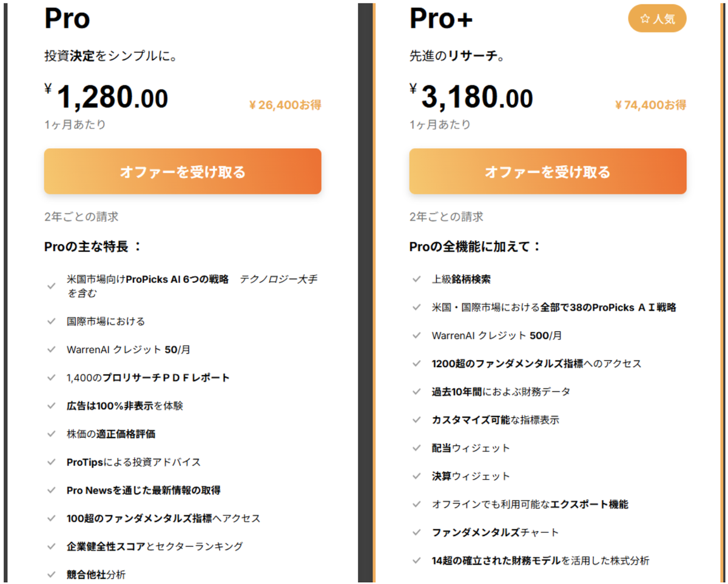
Task: Click the checkmark beside 広告は100%非表示を体験
Action: (x=52, y=406)
